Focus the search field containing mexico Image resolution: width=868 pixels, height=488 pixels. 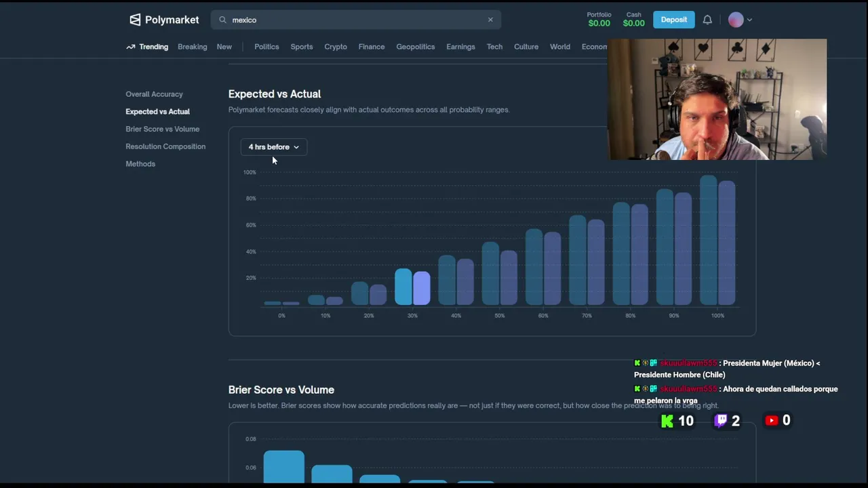coord(356,20)
